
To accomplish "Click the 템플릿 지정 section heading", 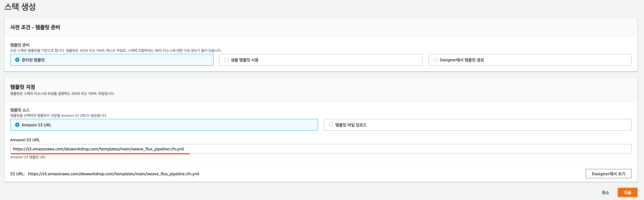I will (23, 87).
